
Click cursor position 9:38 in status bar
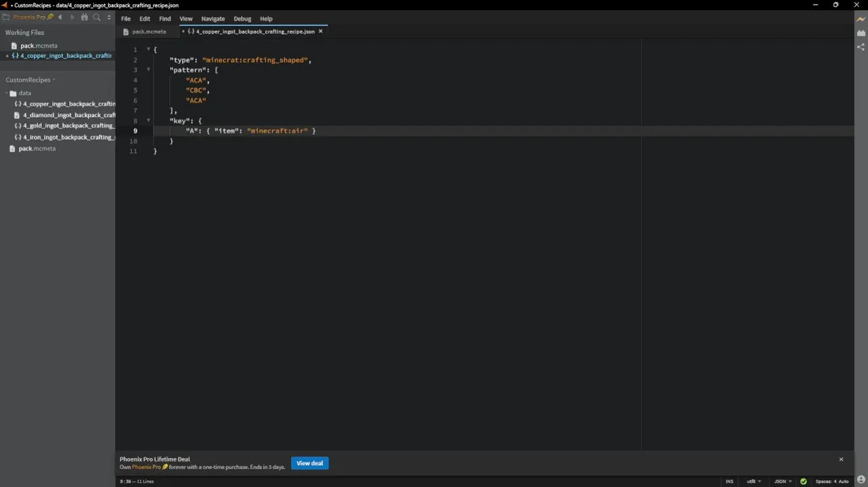[126, 482]
